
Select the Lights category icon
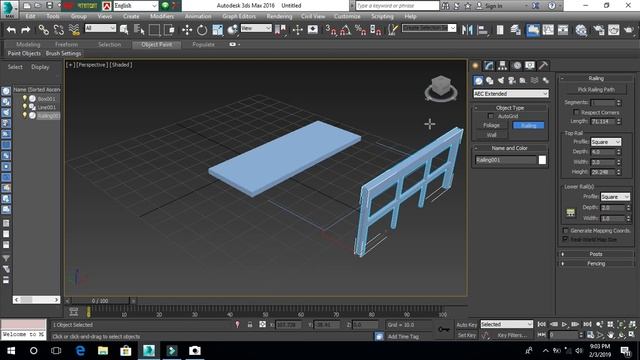(x=501, y=80)
